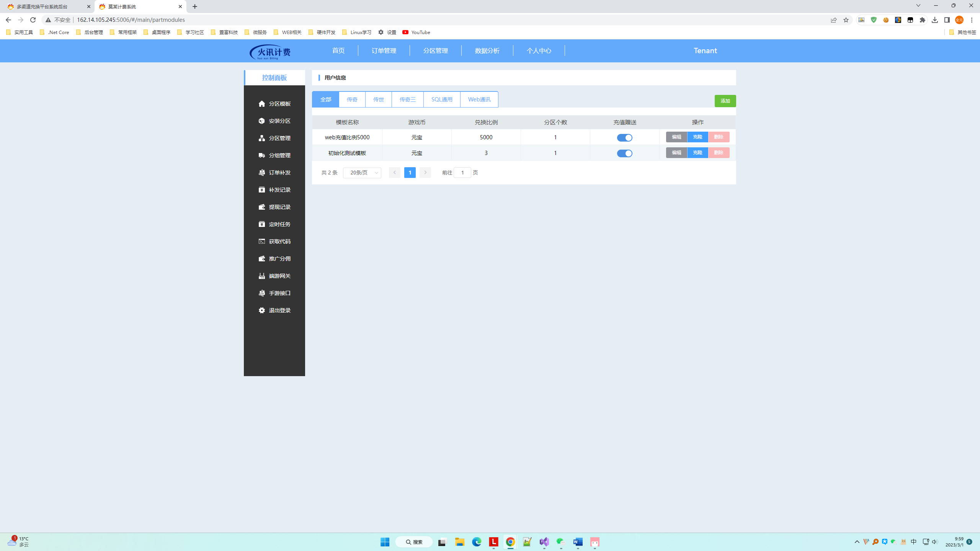Open 定时任务 sidebar entry
Screen dimensions: 980x551
coord(274,224)
